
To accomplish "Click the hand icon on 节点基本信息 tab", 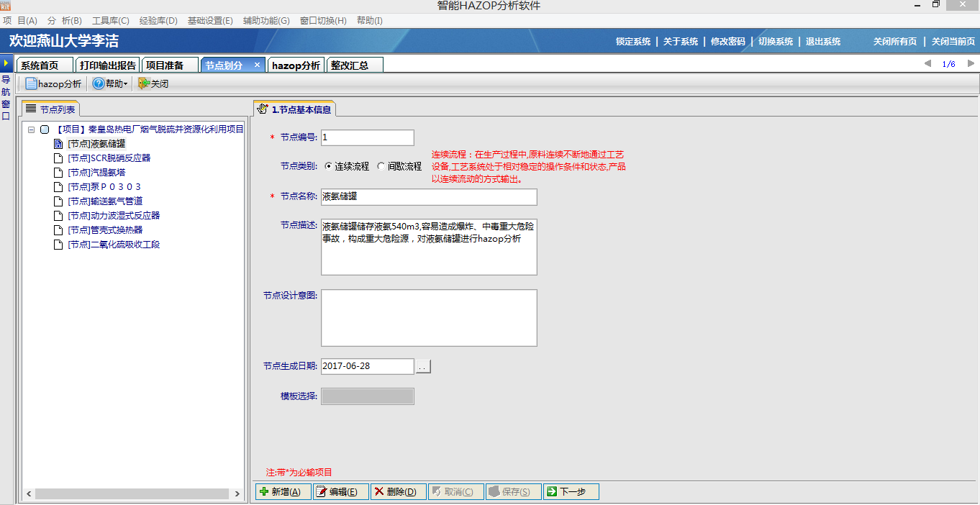I will click(x=263, y=109).
